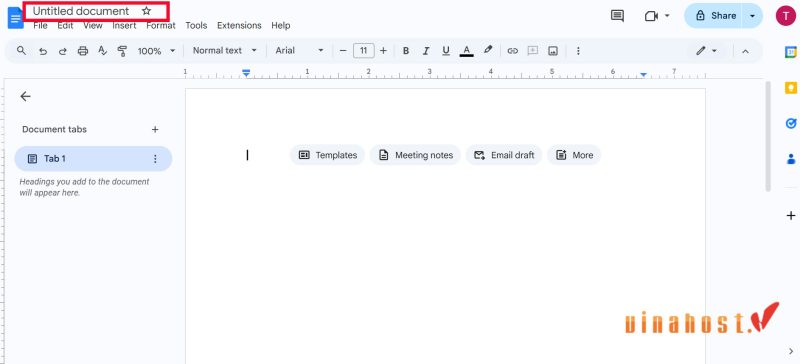Open the Google Docs home icon
This screenshot has height=364, width=800.
click(15, 17)
